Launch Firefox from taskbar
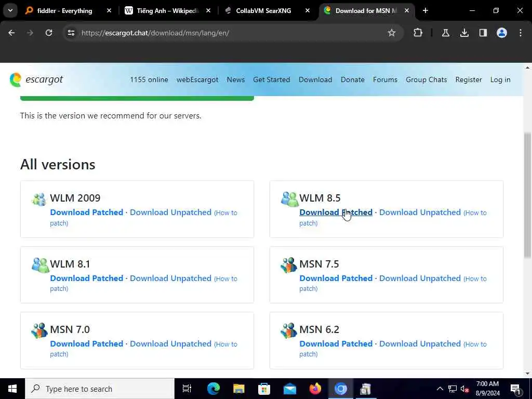 click(x=315, y=389)
